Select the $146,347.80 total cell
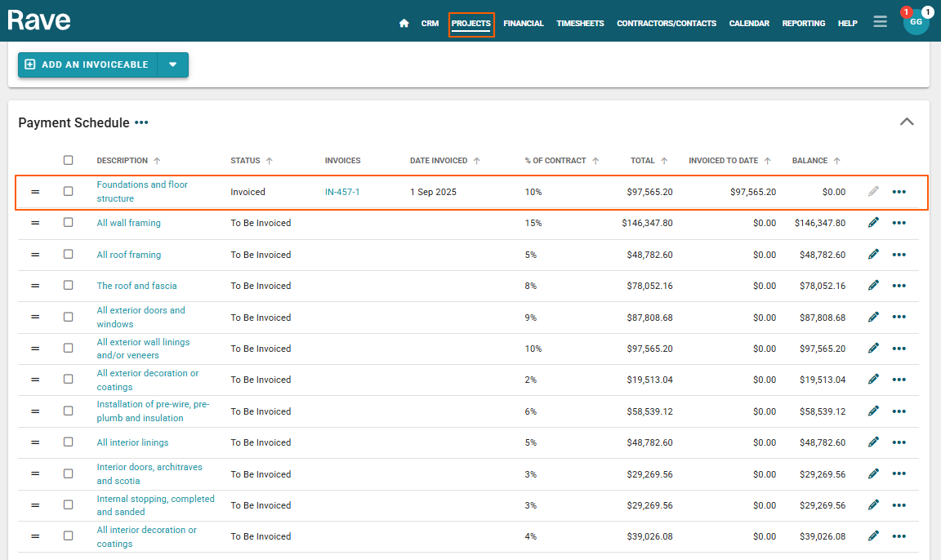The width and height of the screenshot is (941, 560). 647,223
